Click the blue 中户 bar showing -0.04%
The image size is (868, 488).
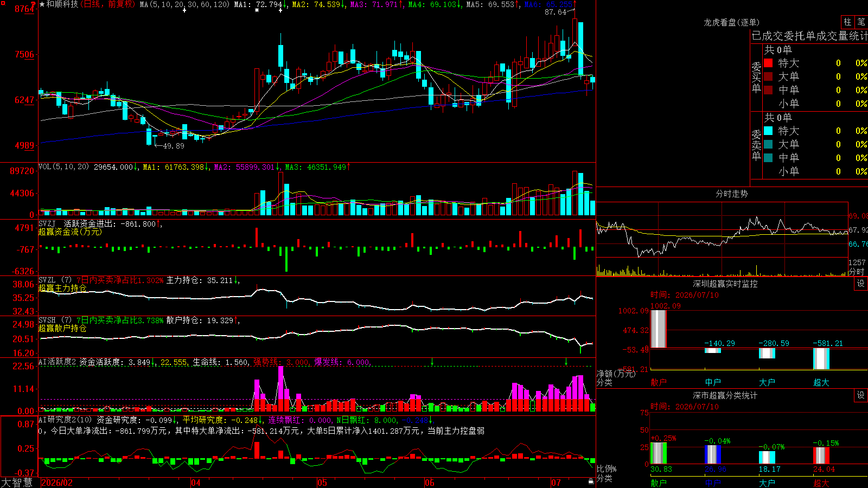coord(713,454)
